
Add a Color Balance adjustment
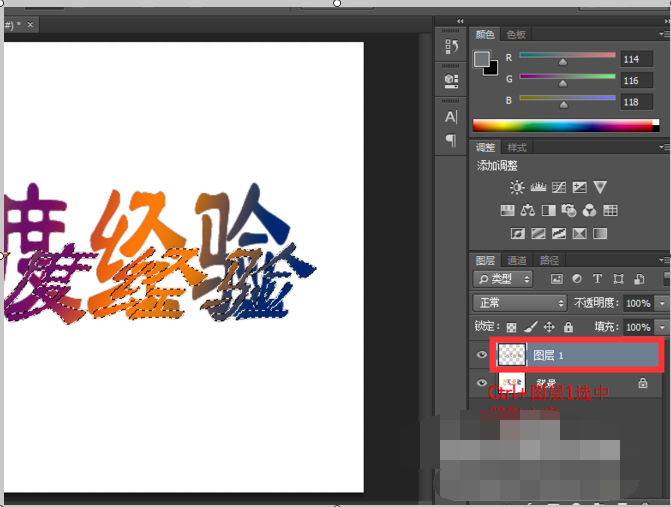click(528, 211)
